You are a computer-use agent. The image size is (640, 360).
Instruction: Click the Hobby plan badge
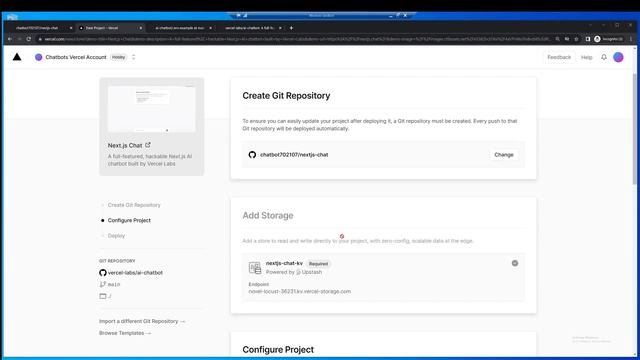click(x=118, y=57)
